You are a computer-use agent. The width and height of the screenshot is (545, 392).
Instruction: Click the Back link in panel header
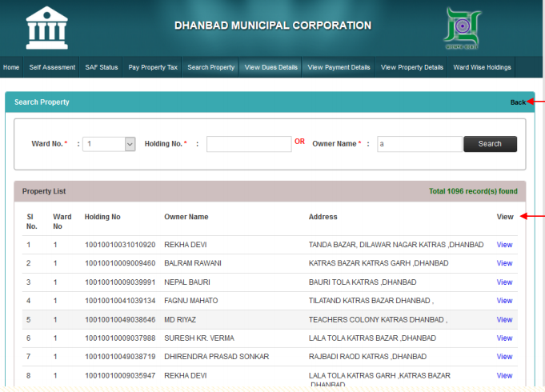[518, 102]
